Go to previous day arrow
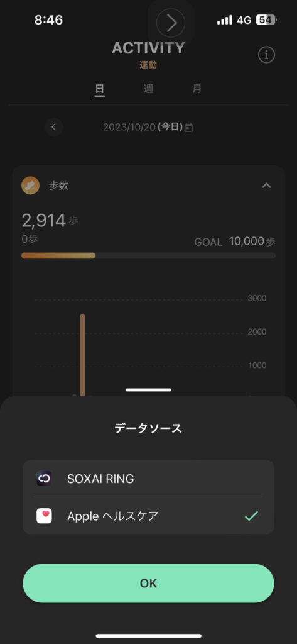Viewport: 297px width, 644px height. (x=54, y=127)
